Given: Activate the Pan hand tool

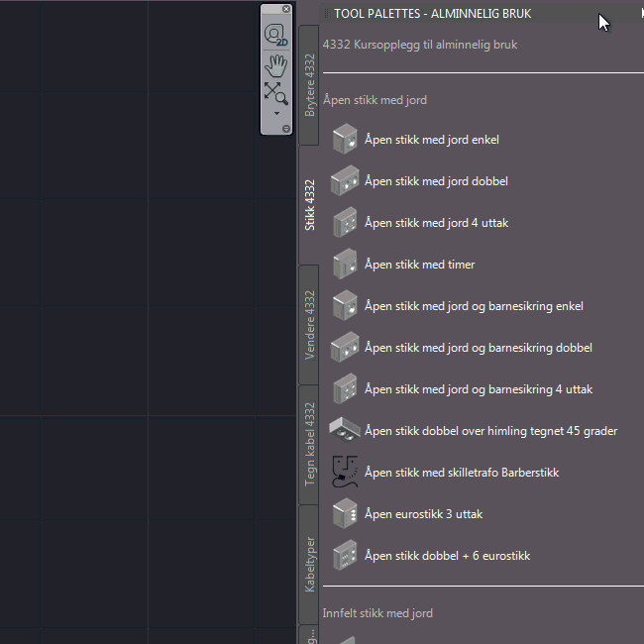Looking at the screenshot, I should coord(275,64).
